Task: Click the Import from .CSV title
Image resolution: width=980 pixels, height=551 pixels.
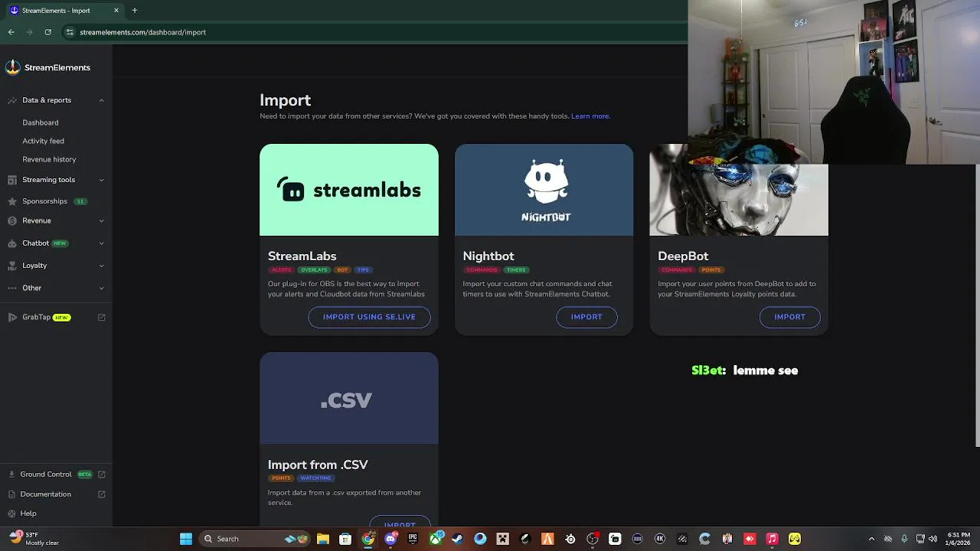Action: pyautogui.click(x=318, y=465)
